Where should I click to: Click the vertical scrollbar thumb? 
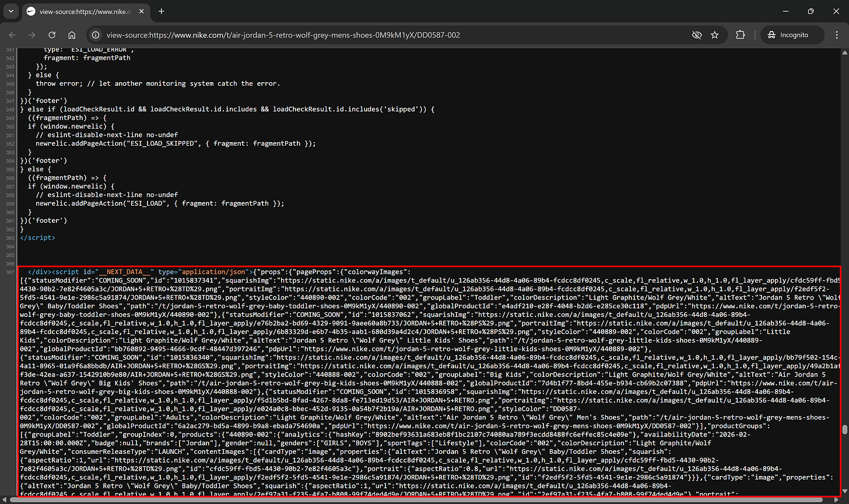[844, 430]
